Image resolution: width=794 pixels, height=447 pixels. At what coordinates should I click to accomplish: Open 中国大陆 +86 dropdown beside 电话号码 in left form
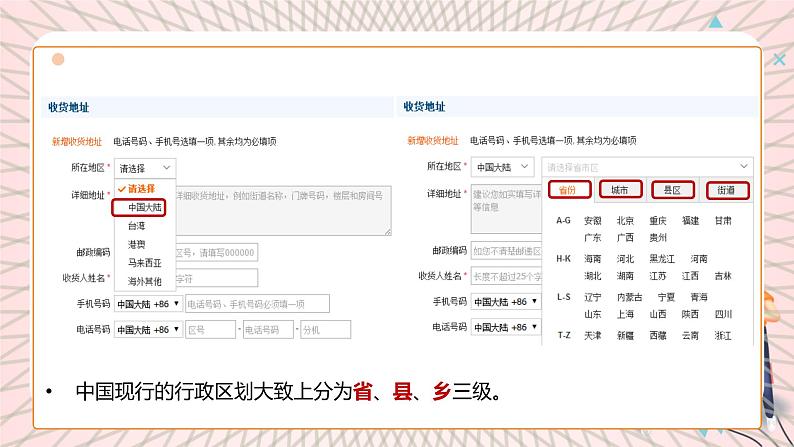pos(148,330)
